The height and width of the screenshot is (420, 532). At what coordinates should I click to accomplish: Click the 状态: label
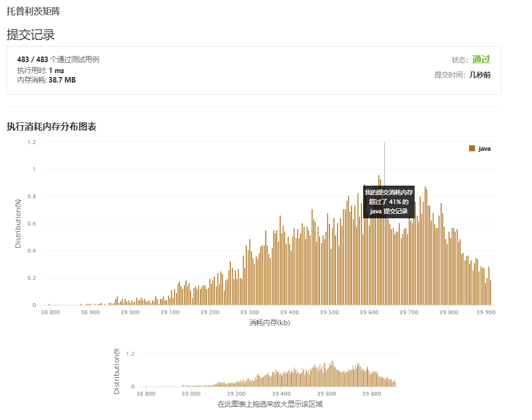(x=459, y=60)
